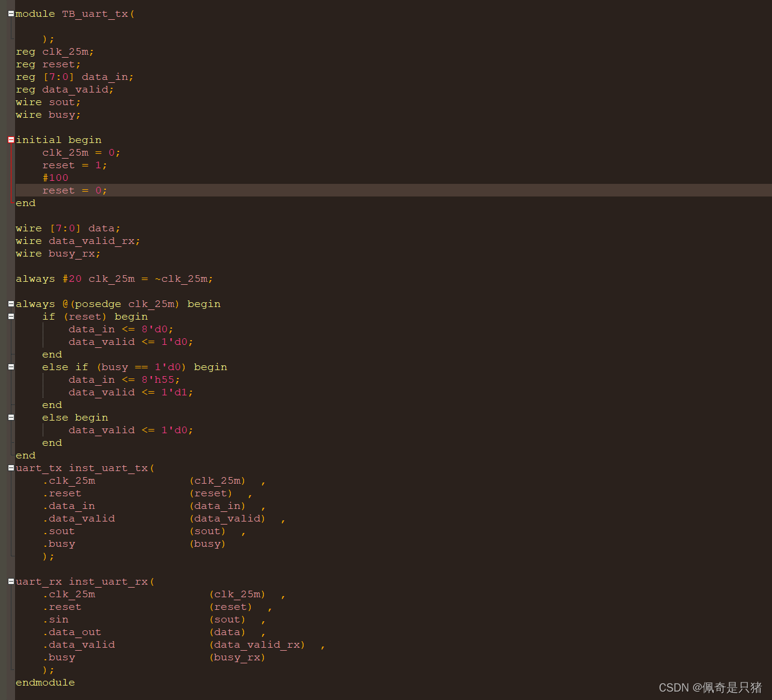Collapse the inst_uart_rx instantiation fold

[x=10, y=581]
